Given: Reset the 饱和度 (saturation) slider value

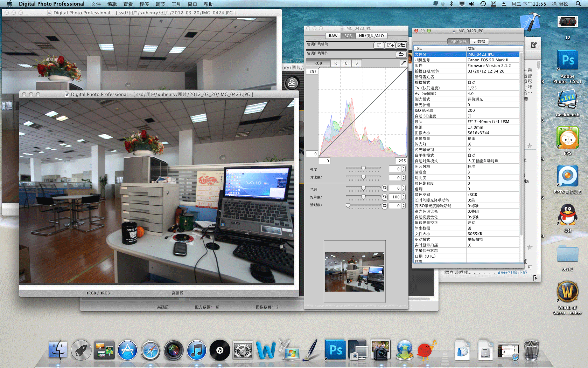Looking at the screenshot, I should tap(385, 197).
